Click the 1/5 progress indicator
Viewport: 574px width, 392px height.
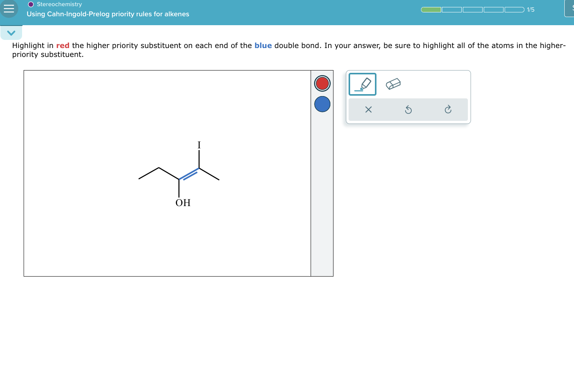530,9
